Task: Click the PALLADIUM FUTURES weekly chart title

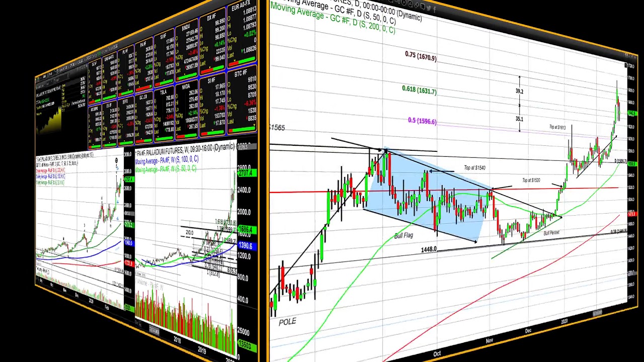Action: pos(185,149)
